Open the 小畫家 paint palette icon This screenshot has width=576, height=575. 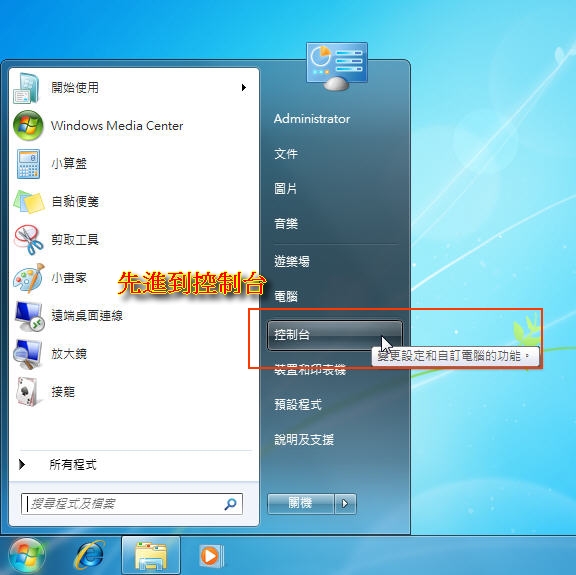(29, 278)
